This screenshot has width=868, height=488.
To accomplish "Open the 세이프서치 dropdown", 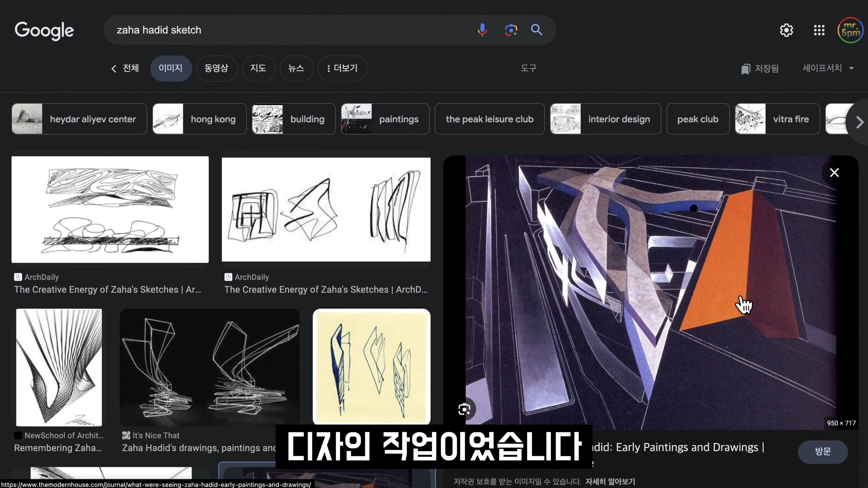I will point(828,68).
